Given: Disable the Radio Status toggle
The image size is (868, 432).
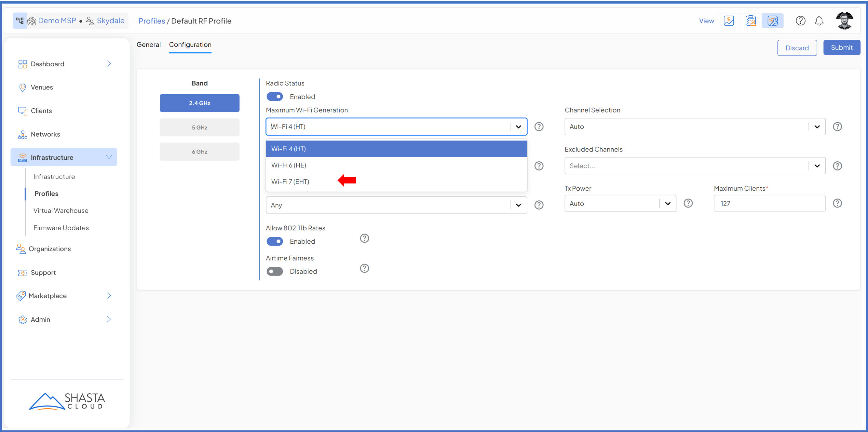Looking at the screenshot, I should point(275,97).
